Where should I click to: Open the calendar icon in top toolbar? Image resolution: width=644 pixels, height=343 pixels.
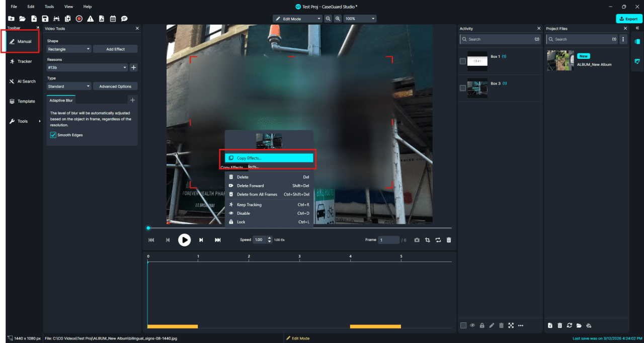point(113,19)
